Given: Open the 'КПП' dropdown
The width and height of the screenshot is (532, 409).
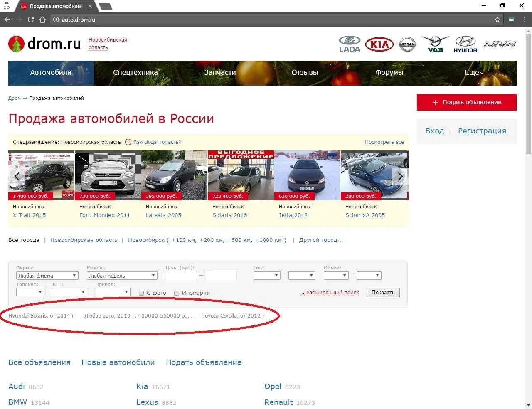Looking at the screenshot, I should [70, 292].
